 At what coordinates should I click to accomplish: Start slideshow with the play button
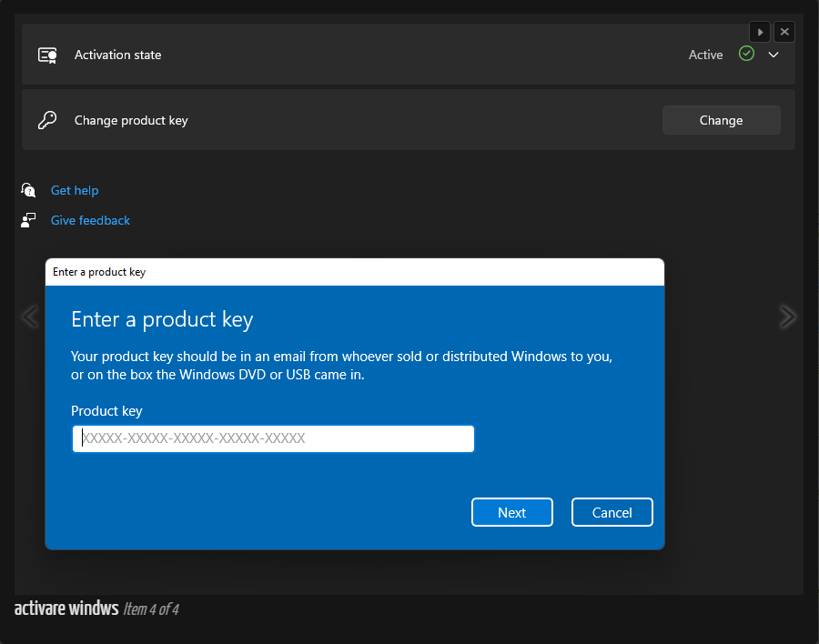pyautogui.click(x=760, y=32)
